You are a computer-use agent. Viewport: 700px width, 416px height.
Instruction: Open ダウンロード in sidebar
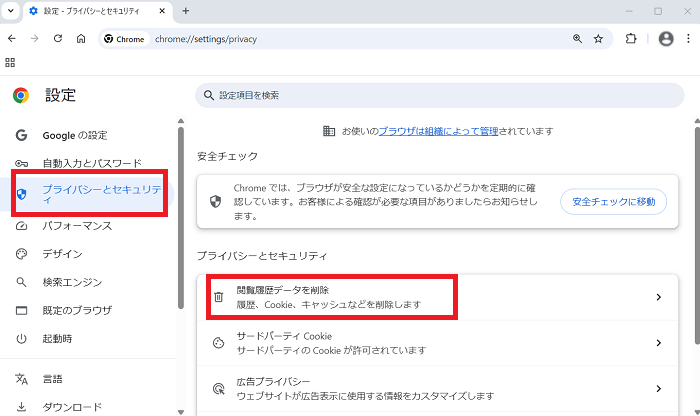72,407
